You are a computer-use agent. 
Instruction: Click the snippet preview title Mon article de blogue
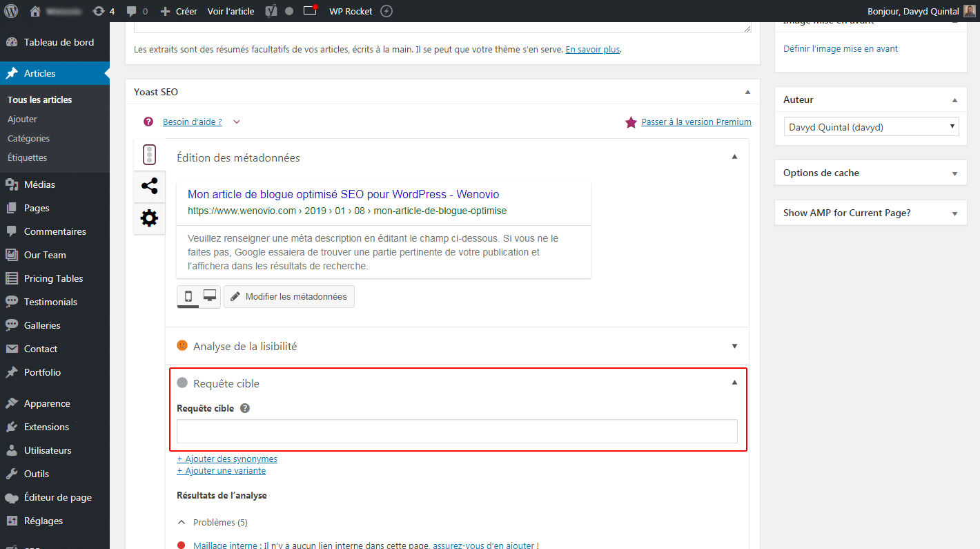click(x=343, y=195)
